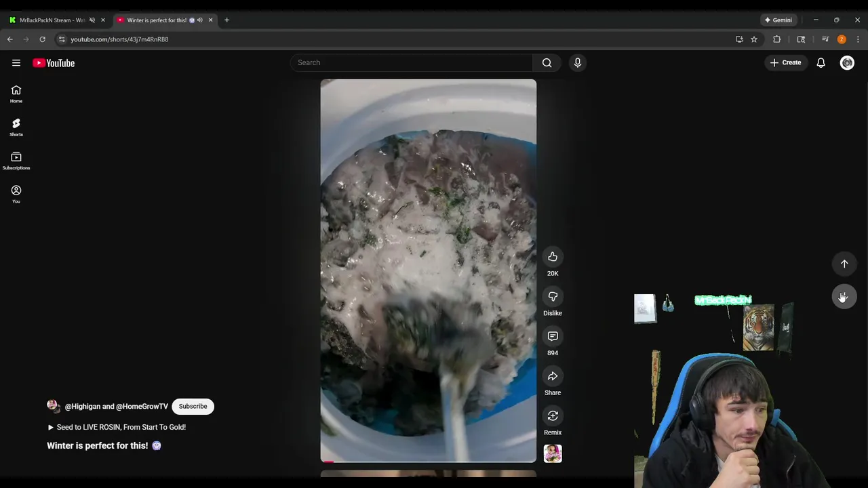
Task: Open the account avatar menu
Action: click(x=847, y=63)
